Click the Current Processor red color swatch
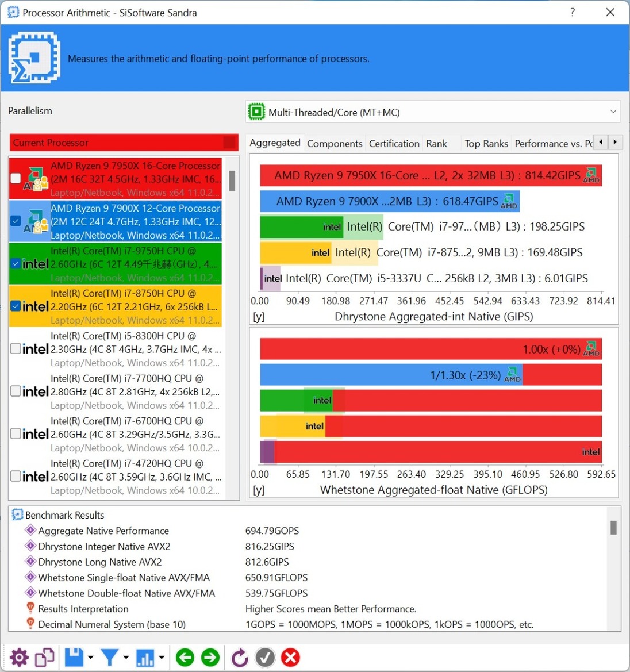The width and height of the screenshot is (630, 672). (x=230, y=143)
